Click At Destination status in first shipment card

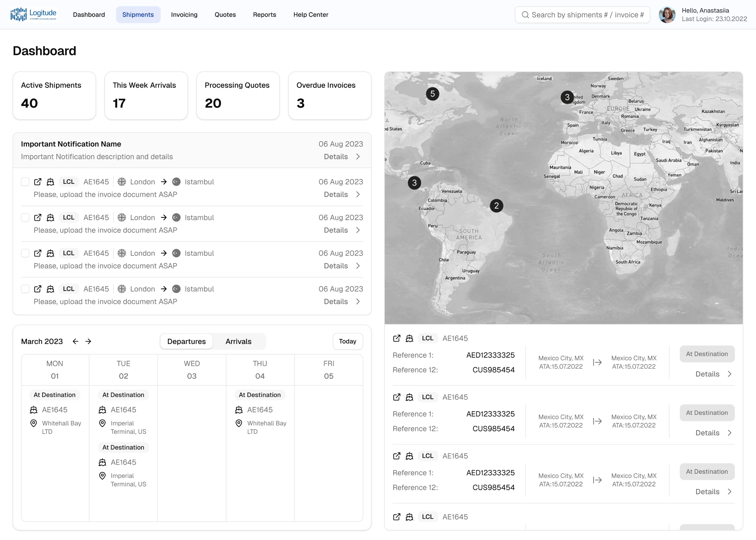707,354
